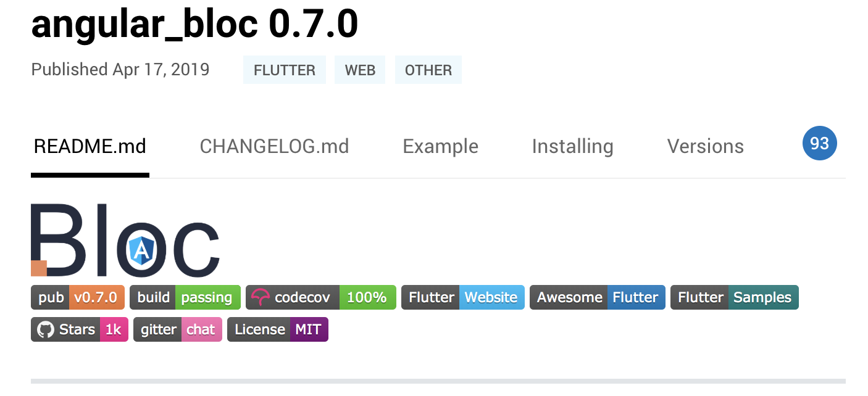Select the FLUTTER platform tag
Screen dimensions: 868x396
point(285,70)
